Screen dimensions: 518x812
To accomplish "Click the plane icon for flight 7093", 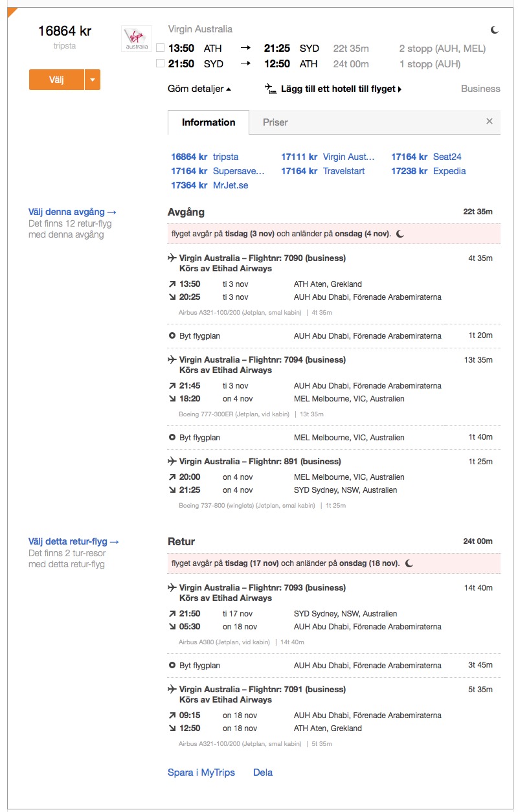I will (172, 587).
